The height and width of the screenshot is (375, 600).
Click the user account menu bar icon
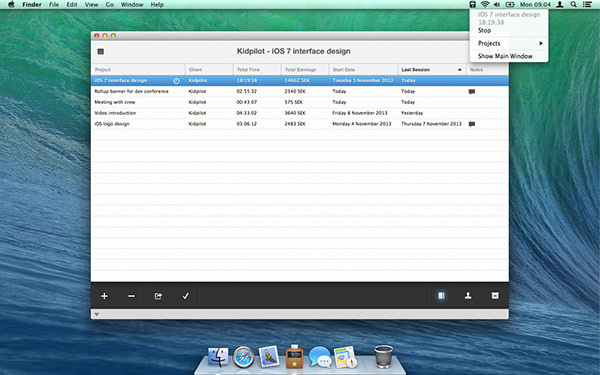click(x=559, y=5)
